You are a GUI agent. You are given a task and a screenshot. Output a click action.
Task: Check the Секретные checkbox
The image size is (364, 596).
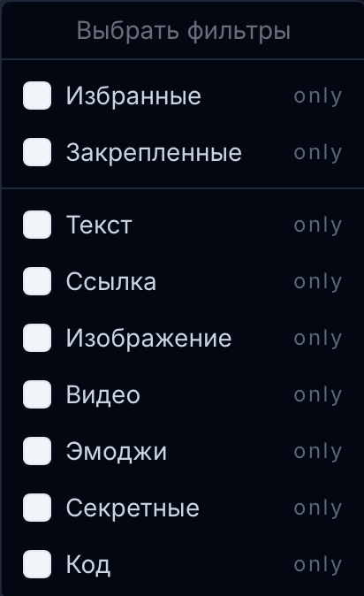click(x=37, y=508)
